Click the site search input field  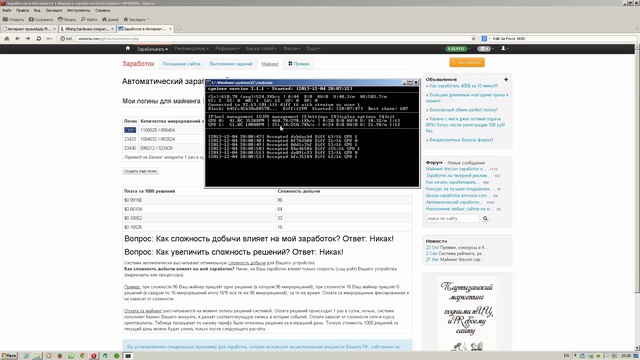452,219
